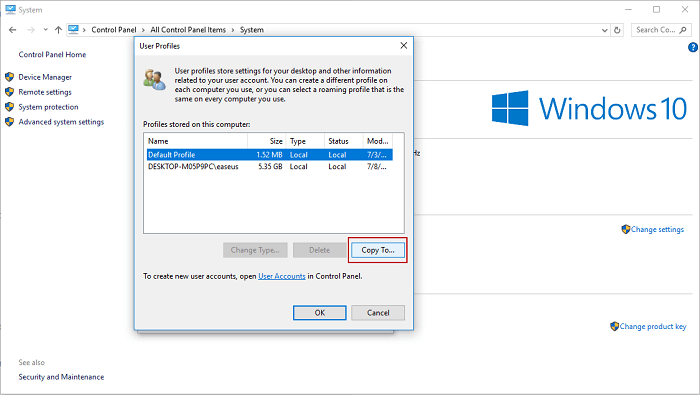700x395 pixels.
Task: Open the Remote settings link
Action: pyautogui.click(x=45, y=92)
